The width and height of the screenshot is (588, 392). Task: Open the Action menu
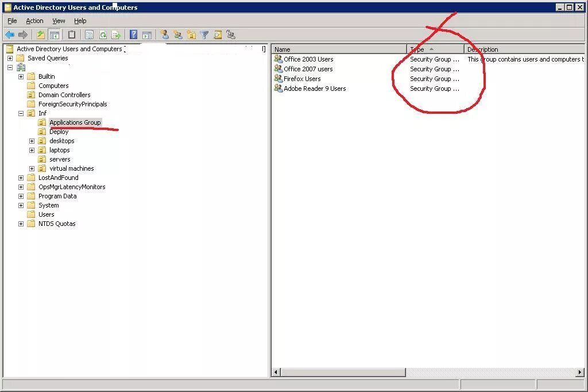pyautogui.click(x=34, y=21)
